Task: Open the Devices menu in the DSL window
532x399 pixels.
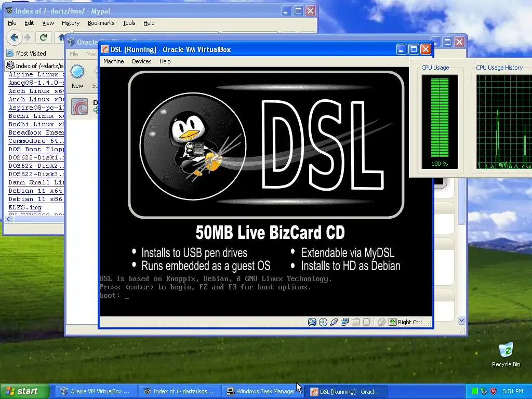Action: (141, 61)
